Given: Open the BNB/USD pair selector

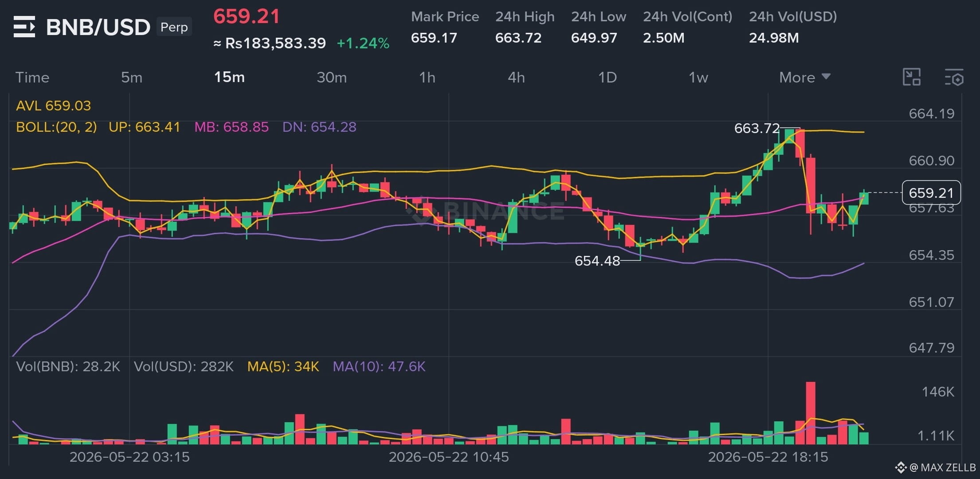Looking at the screenshot, I should pos(98,27).
